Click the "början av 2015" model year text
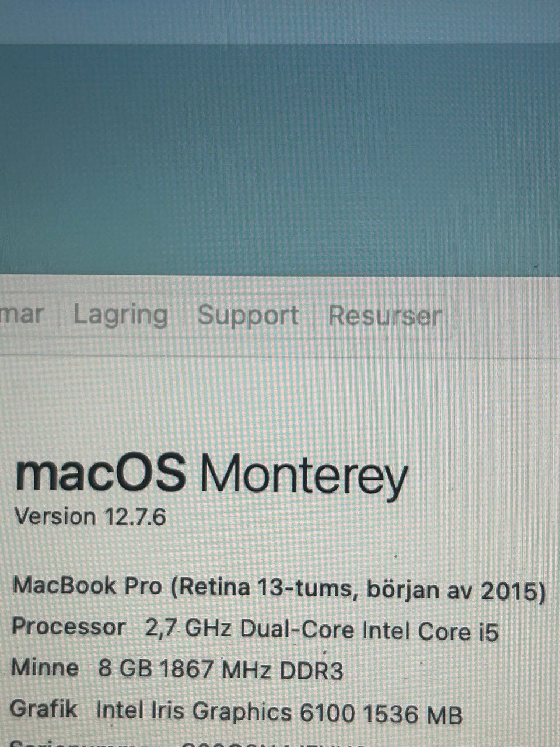Screen dimensions: 560x747 coord(453,590)
